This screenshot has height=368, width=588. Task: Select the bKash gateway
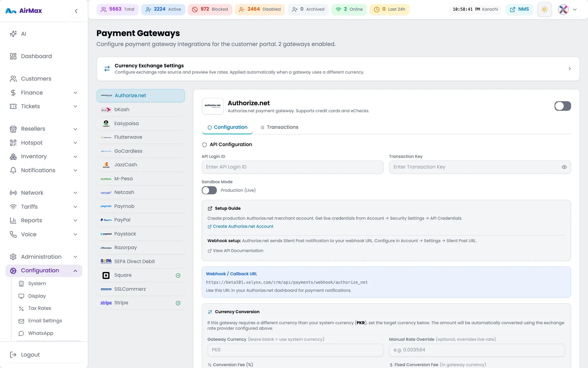click(140, 110)
